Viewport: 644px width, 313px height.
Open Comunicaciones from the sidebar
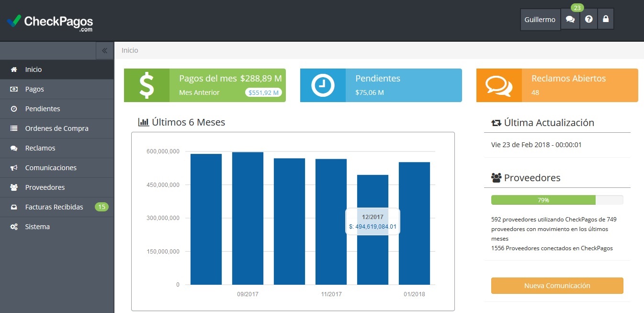(51, 168)
